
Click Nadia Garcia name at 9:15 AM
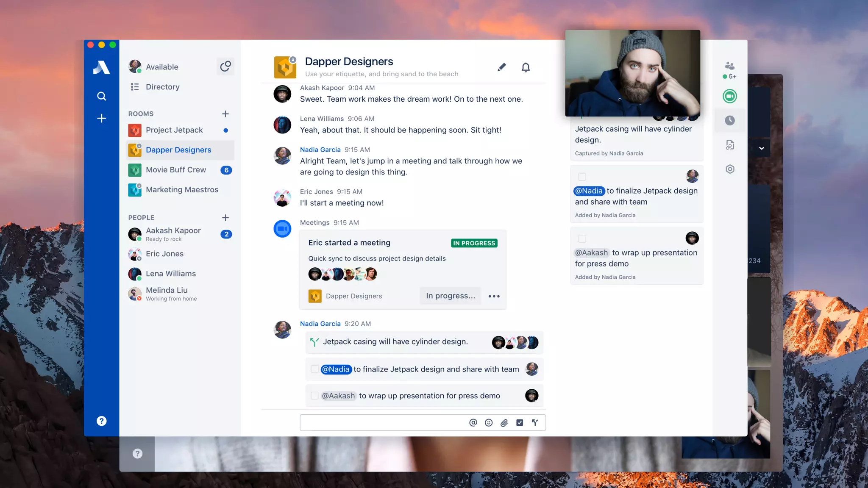(320, 150)
